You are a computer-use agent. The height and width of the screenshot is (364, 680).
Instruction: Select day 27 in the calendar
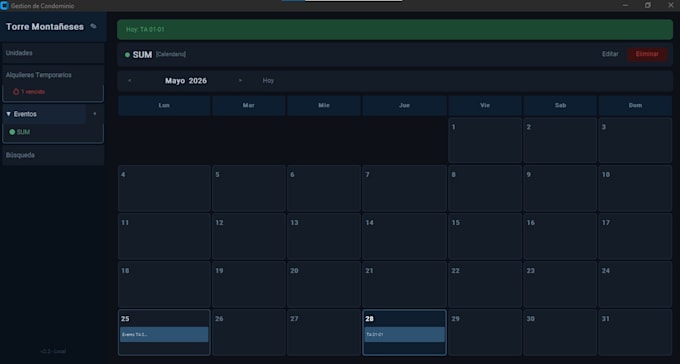(x=324, y=333)
